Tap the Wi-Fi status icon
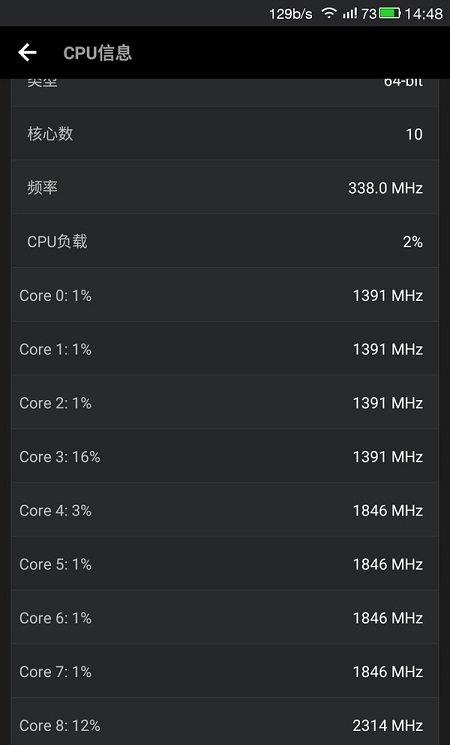This screenshot has height=745, width=450. tap(329, 13)
